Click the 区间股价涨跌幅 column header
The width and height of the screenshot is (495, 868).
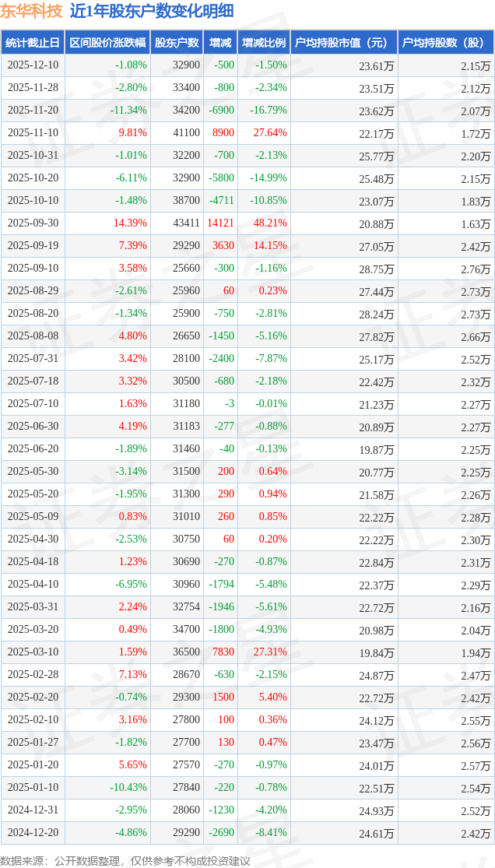[x=107, y=43]
